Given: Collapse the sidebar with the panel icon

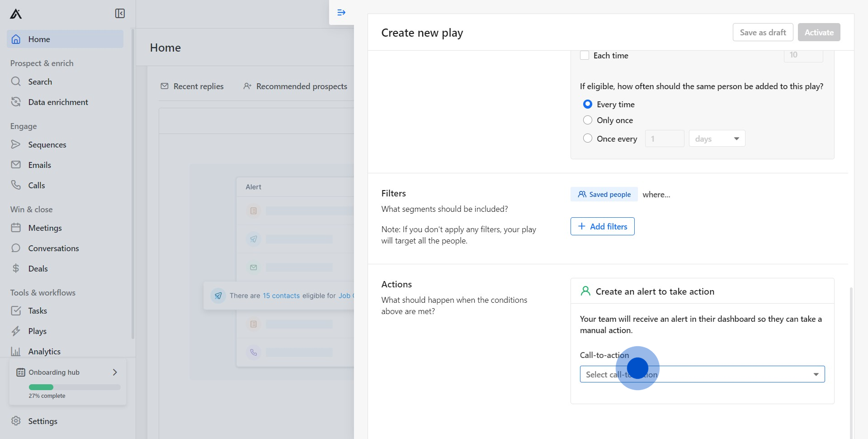Looking at the screenshot, I should click(x=120, y=14).
